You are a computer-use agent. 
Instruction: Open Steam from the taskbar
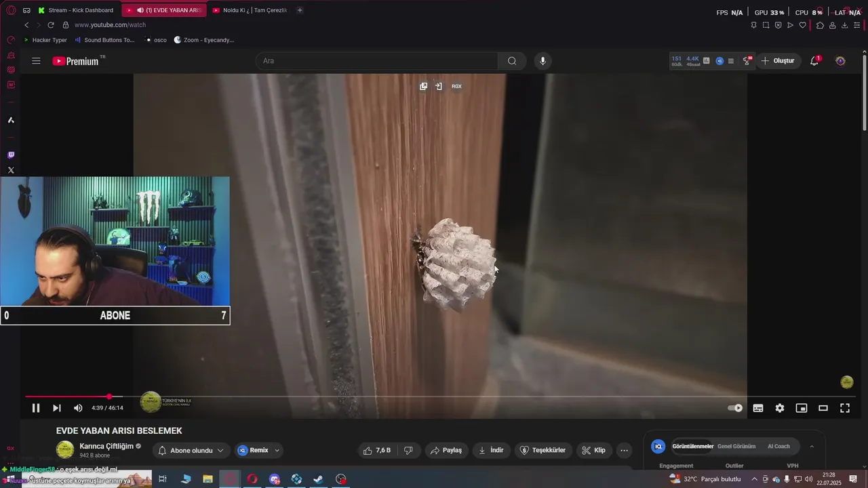tap(318, 479)
